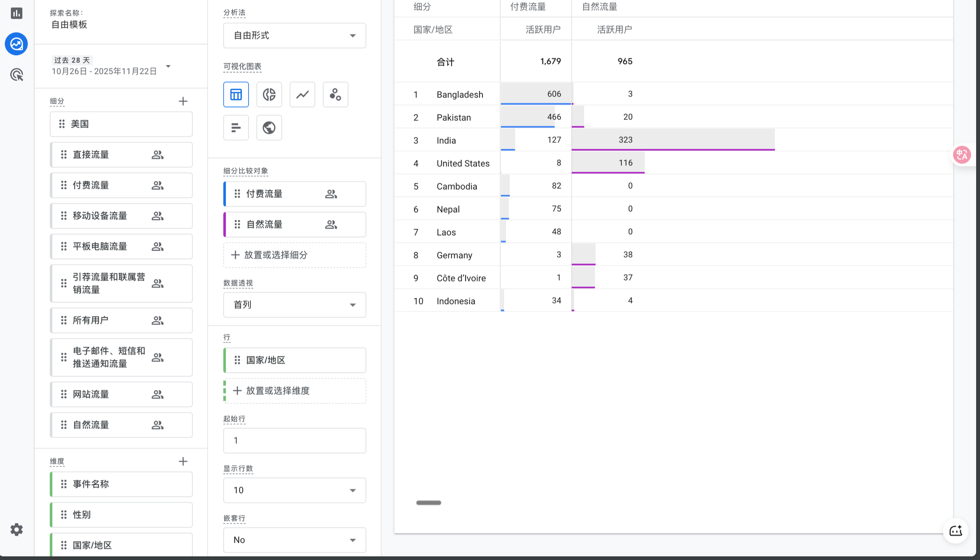
Task: Expand the date range selector
Action: tap(168, 66)
